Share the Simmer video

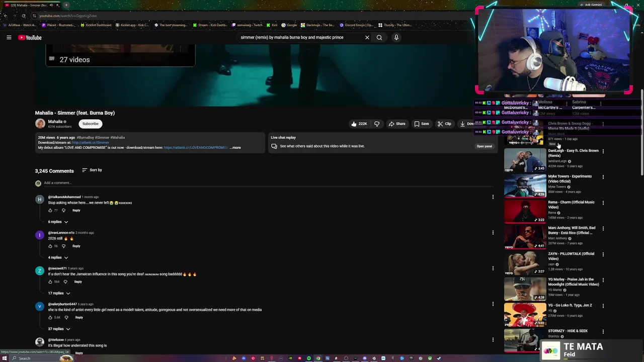(x=397, y=124)
